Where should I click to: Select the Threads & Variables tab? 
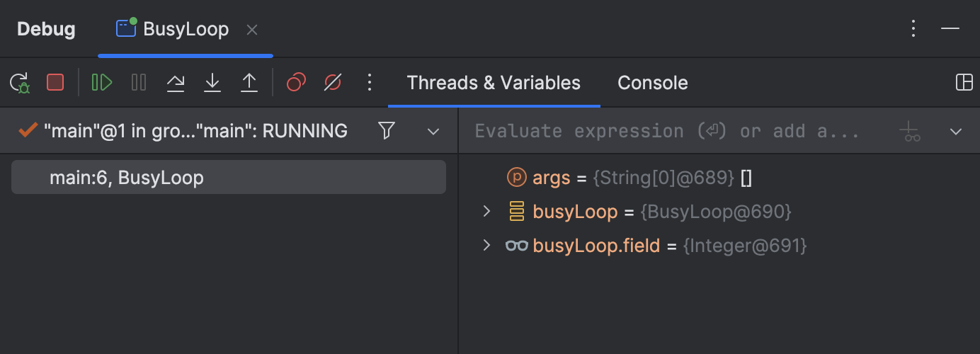click(x=494, y=83)
